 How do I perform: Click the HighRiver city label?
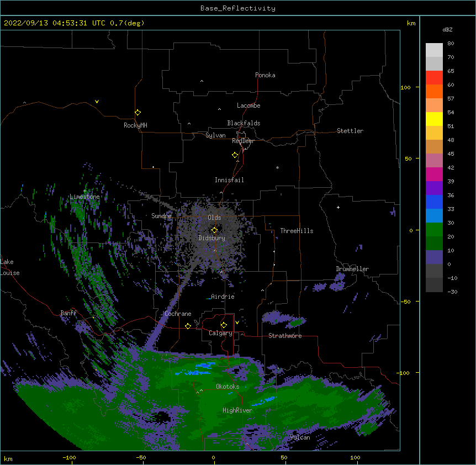tap(237, 410)
